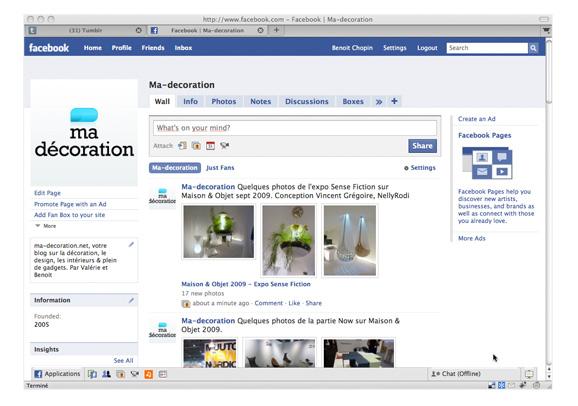Close the Tumblr browser tab

[x=139, y=30]
